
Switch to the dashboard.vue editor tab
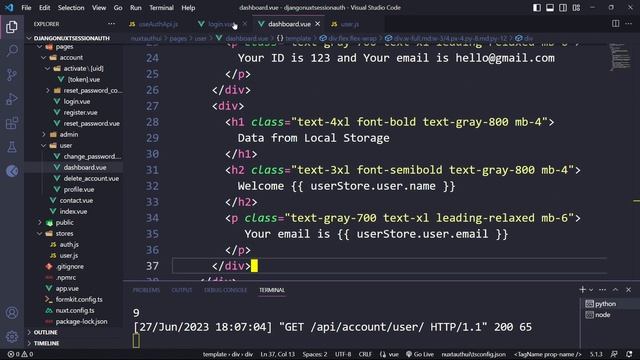pyautogui.click(x=289, y=24)
